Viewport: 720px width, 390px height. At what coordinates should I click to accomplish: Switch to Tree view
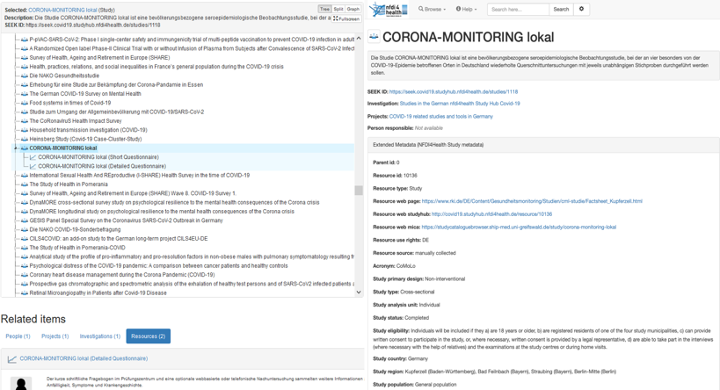click(x=325, y=9)
